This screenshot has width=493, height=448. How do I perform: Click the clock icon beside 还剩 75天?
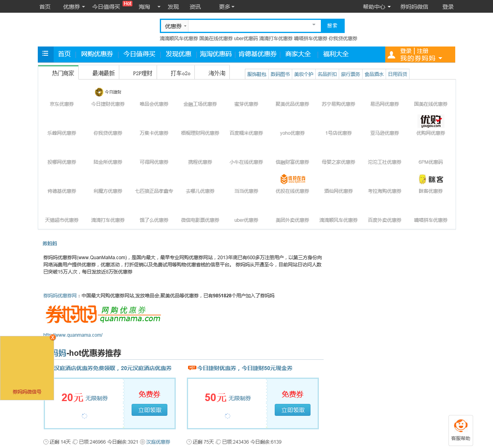coord(189,442)
